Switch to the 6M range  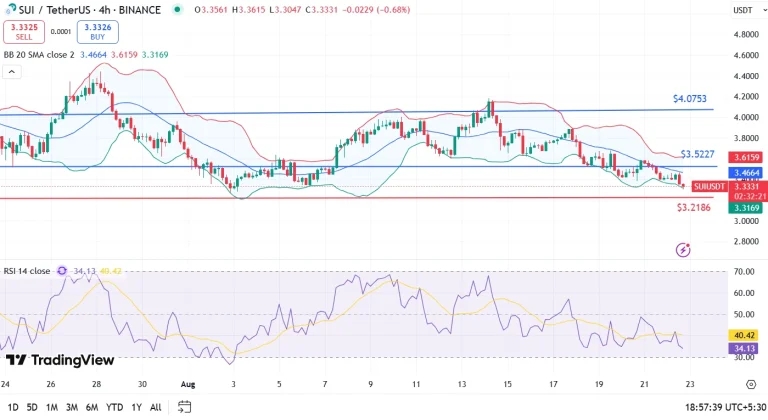click(92, 407)
